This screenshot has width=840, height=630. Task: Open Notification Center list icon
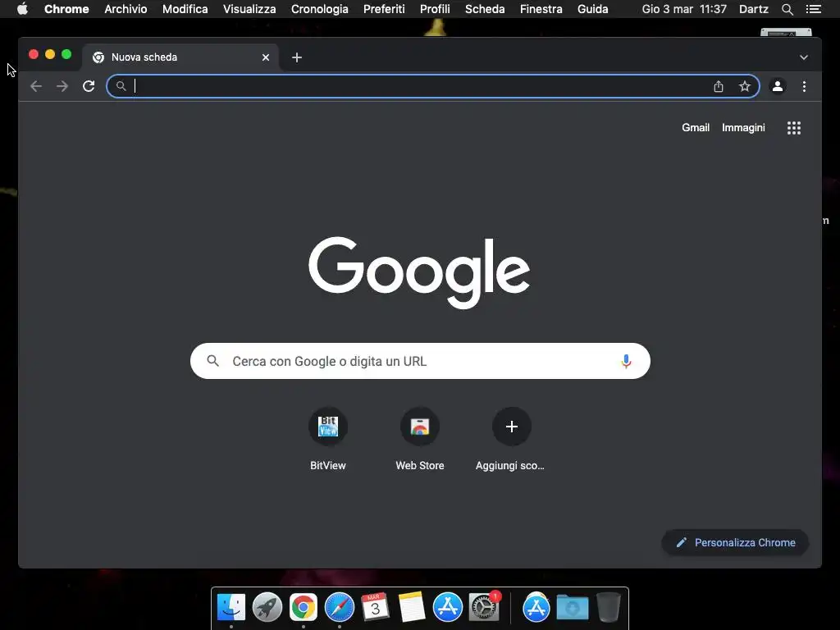click(x=813, y=9)
